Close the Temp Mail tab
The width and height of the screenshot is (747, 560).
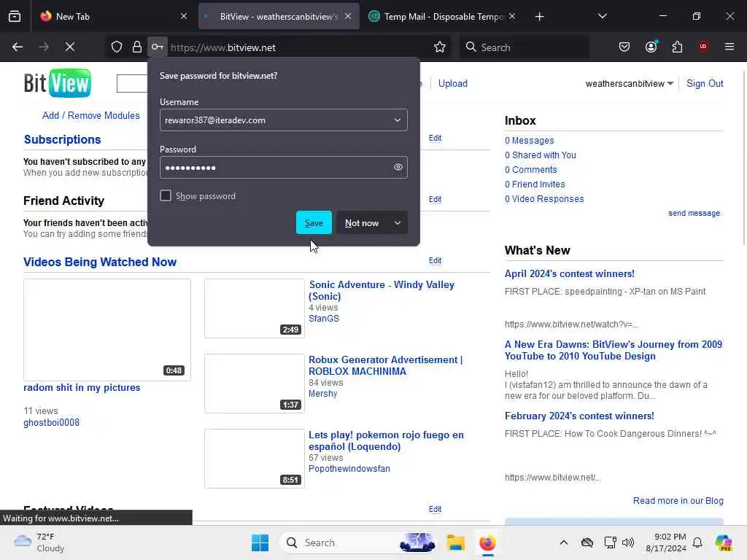click(512, 16)
